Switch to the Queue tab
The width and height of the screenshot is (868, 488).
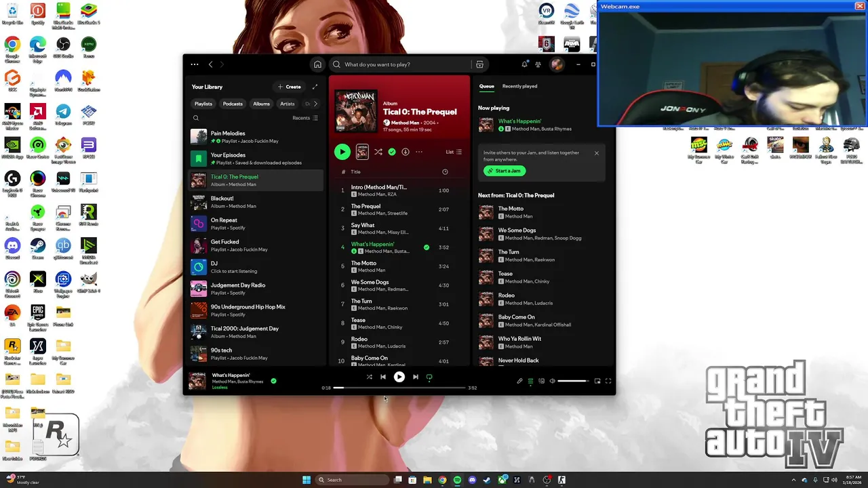487,86
